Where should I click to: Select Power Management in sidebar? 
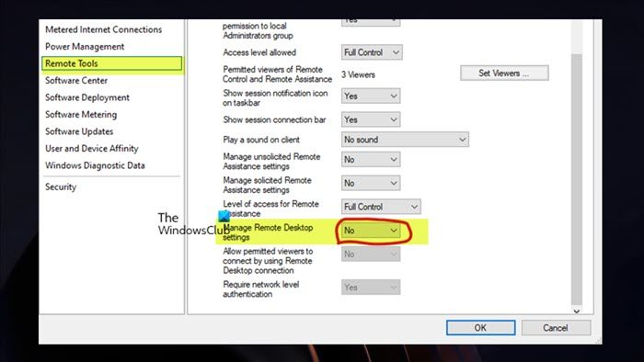(x=85, y=47)
